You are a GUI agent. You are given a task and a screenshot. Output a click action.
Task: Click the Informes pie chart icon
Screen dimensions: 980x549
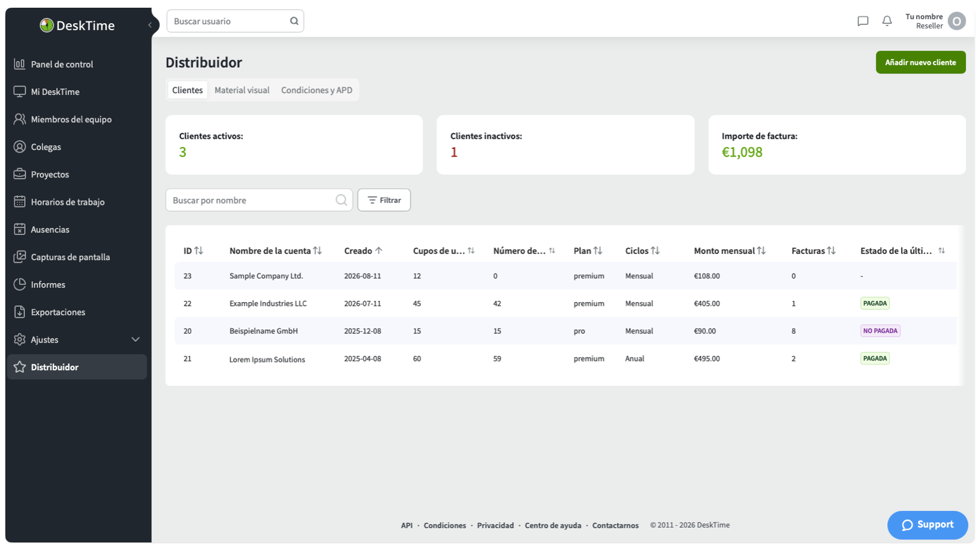pyautogui.click(x=20, y=284)
